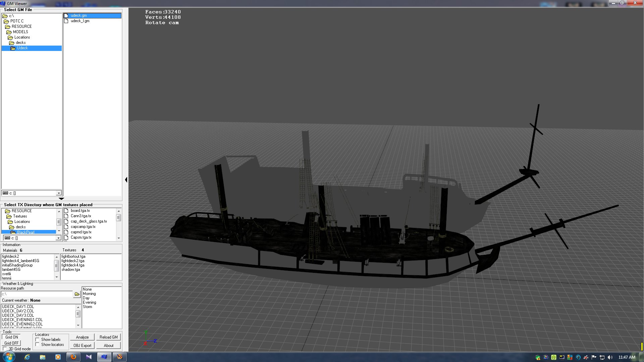644x362 pixels.
Task: Open the Action Center flag tray icon
Action: (x=594, y=358)
